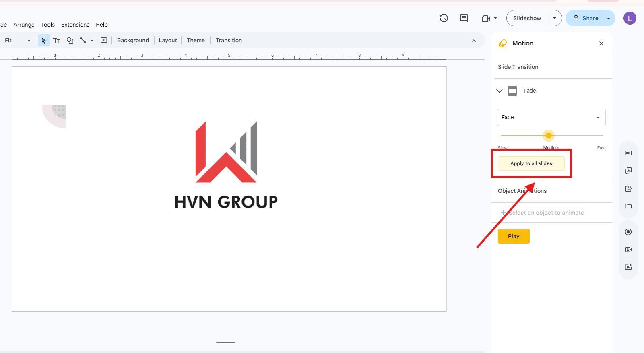Click the Slide Transition heading
The width and height of the screenshot is (644, 353).
click(x=518, y=67)
